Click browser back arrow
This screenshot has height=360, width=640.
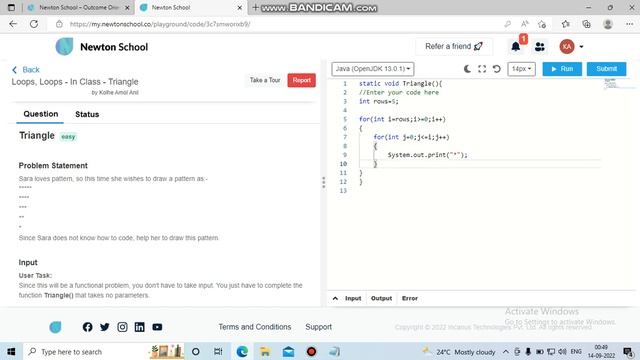(x=13, y=24)
